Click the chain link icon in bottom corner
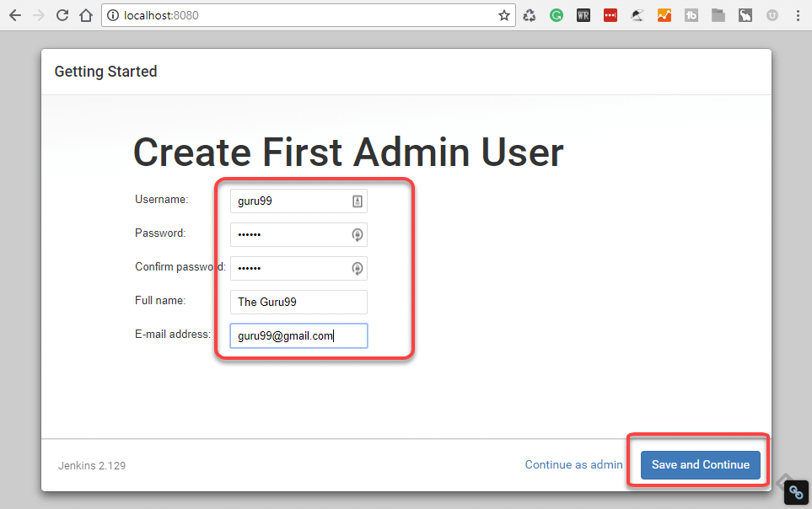Image resolution: width=812 pixels, height=509 pixels. [x=796, y=492]
